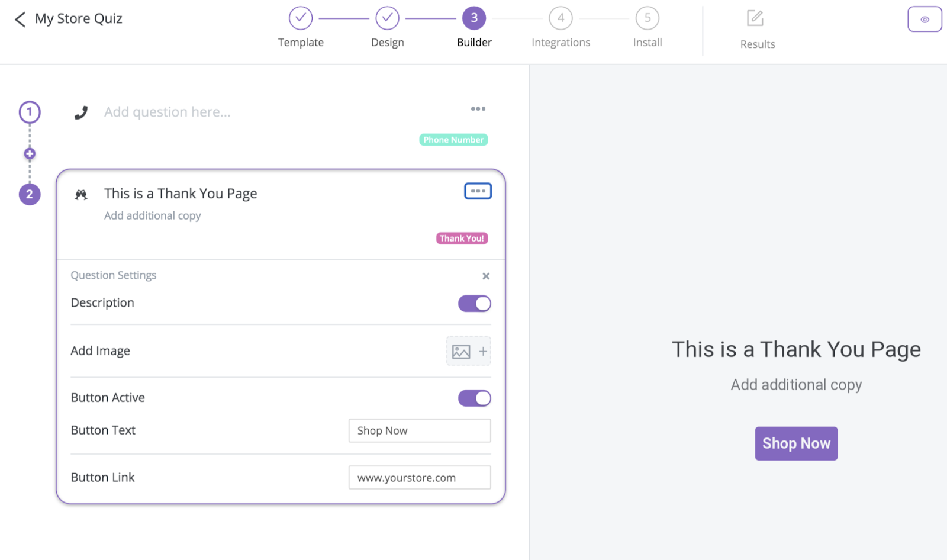Go to the Design step

pyautogui.click(x=388, y=27)
